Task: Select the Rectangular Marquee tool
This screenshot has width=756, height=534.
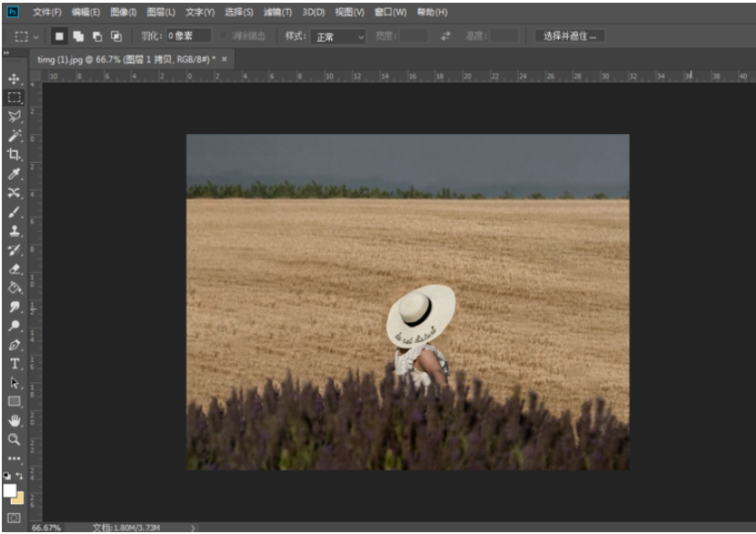Action: [x=14, y=98]
